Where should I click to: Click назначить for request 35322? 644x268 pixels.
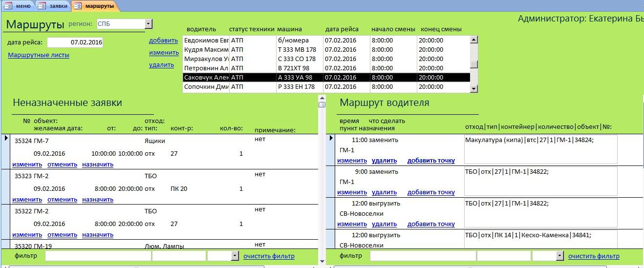point(98,235)
